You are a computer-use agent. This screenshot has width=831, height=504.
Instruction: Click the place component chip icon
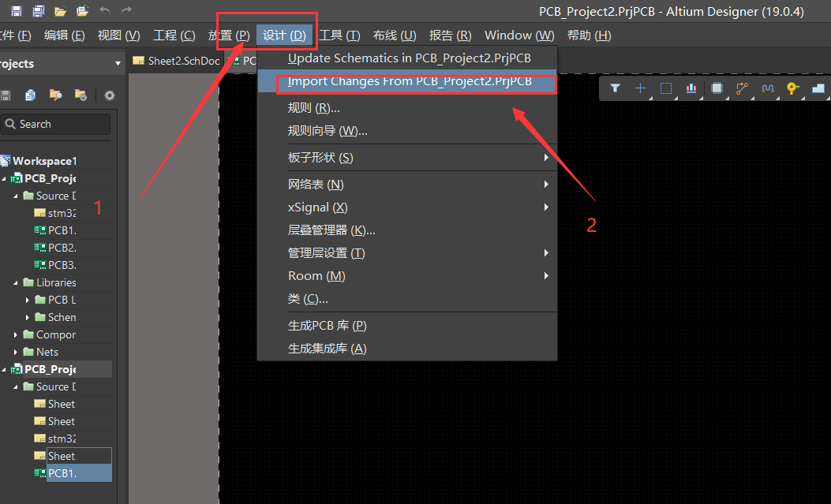[717, 88]
